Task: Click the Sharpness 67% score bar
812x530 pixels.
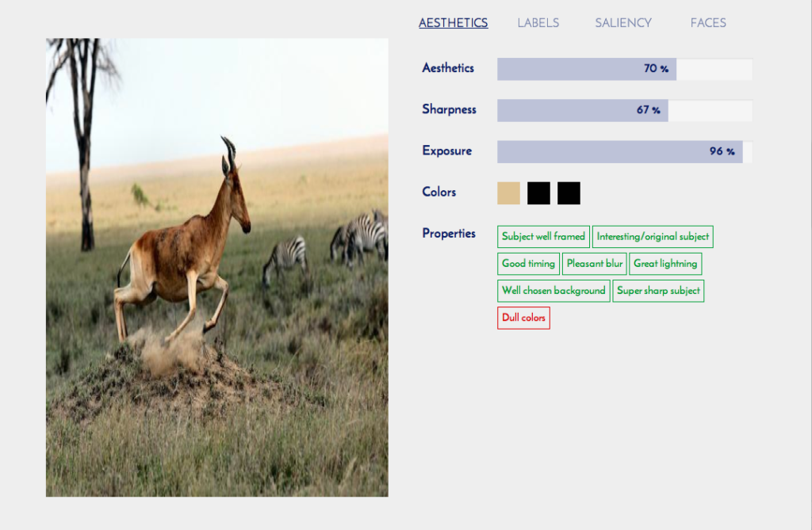Action: pyautogui.click(x=625, y=110)
